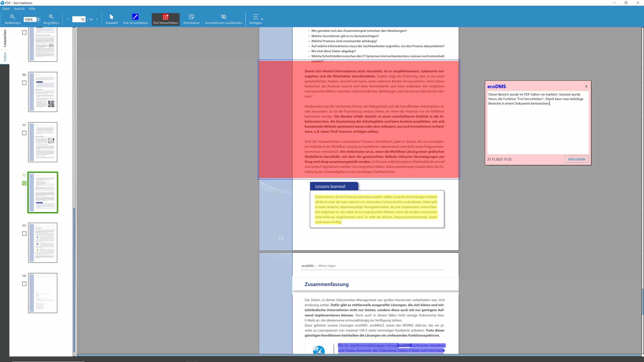Click the yellow highlighted Lessons learned text
Viewport: 644px width, 362px height.
coord(376,209)
